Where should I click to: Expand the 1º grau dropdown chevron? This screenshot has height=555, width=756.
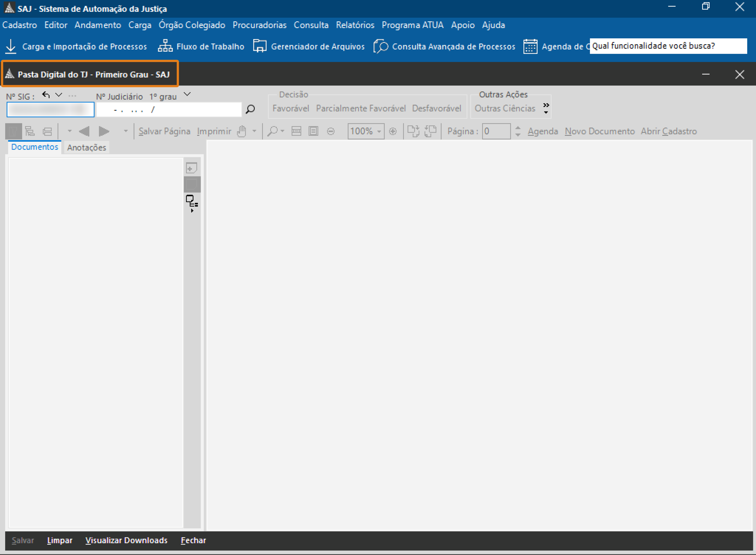click(187, 94)
